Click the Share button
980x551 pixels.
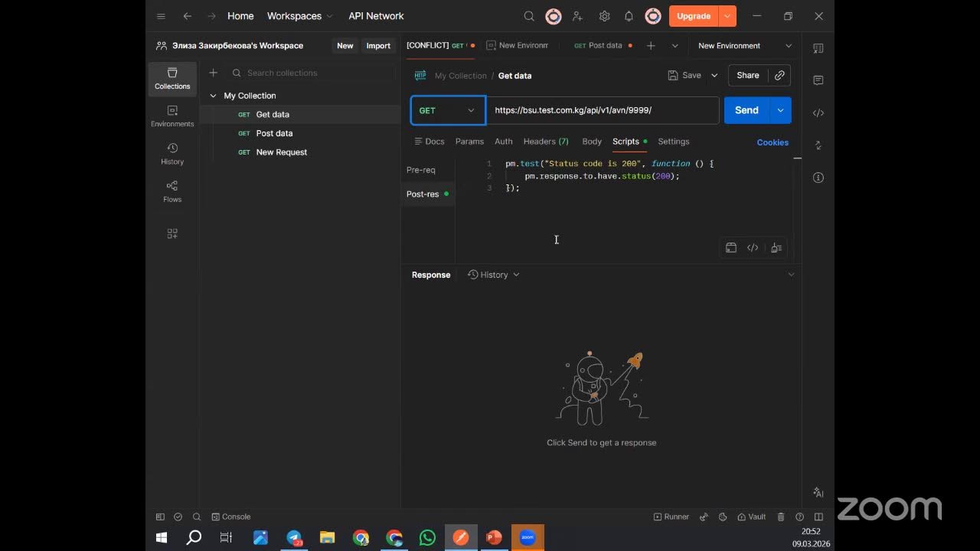point(748,76)
